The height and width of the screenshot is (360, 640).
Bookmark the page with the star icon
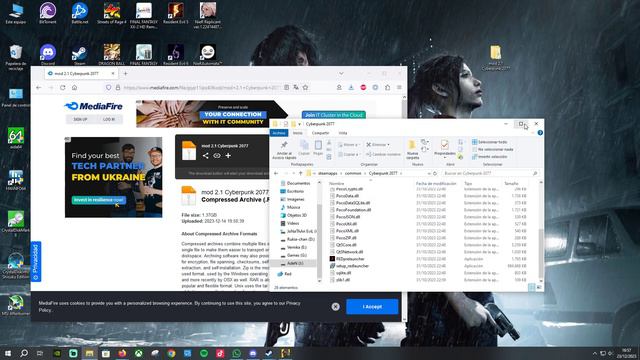click(305, 87)
